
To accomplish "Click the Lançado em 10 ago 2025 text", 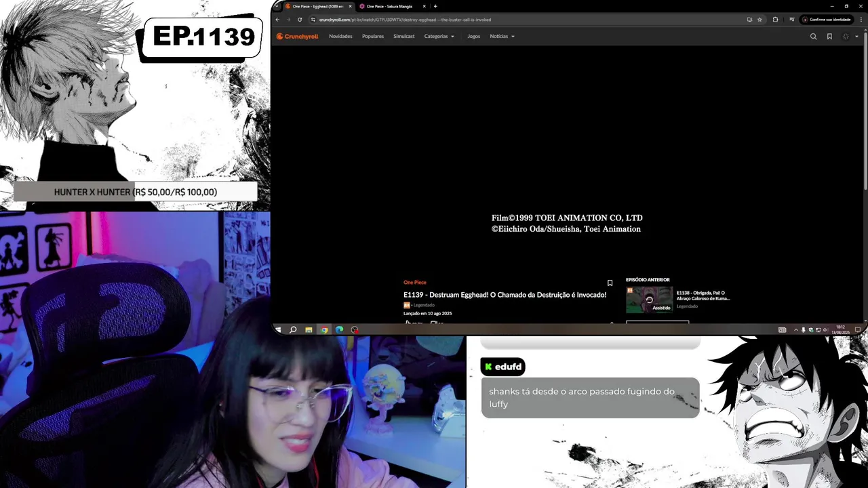I will tap(428, 313).
